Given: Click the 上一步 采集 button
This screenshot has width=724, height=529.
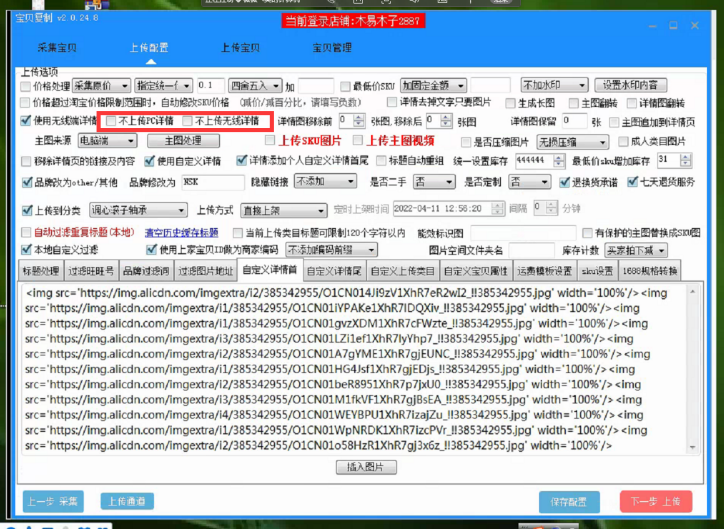Looking at the screenshot, I should point(53,501).
